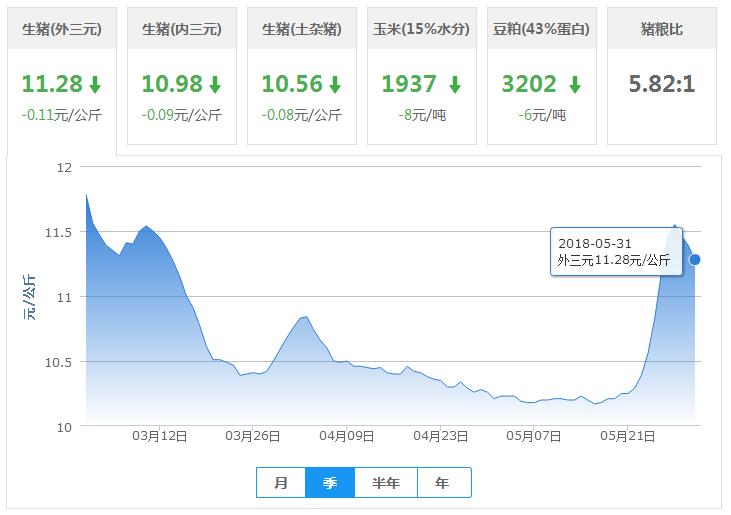Switch the chart period to 半年

(386, 483)
